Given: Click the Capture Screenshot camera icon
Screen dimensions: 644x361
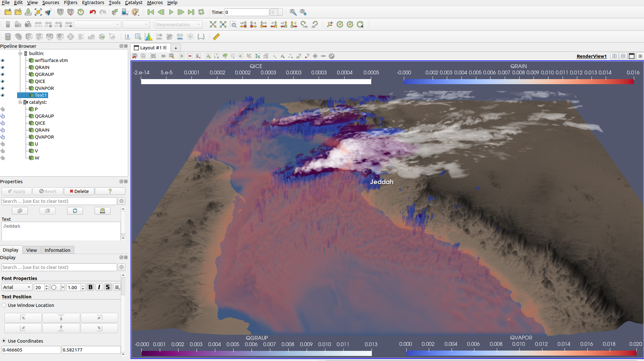Looking at the screenshot, I should coord(153,56).
